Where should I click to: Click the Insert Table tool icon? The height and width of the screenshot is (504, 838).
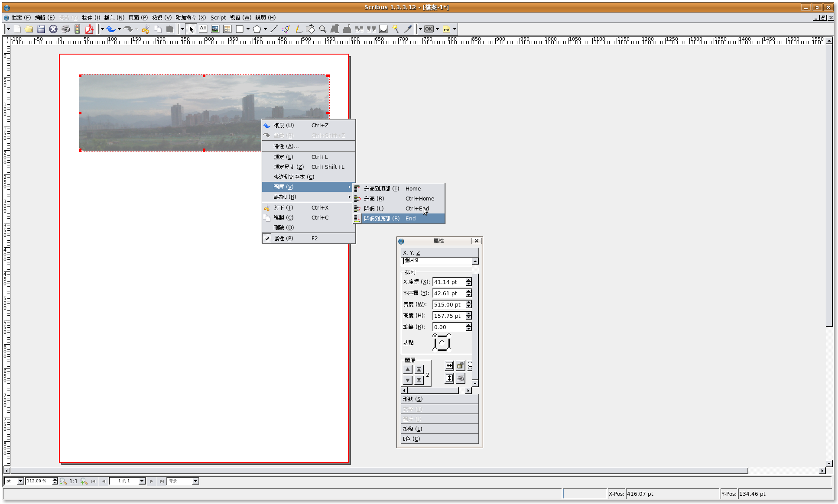227,29
